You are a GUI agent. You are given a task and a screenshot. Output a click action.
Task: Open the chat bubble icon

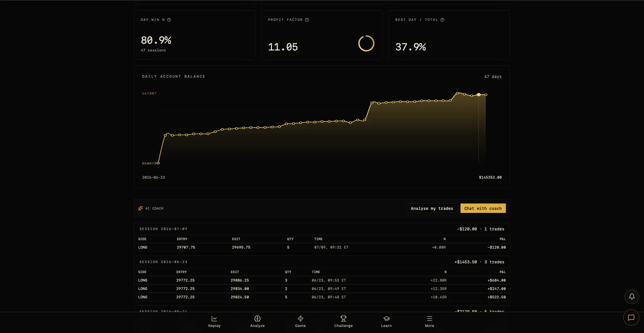(631, 318)
